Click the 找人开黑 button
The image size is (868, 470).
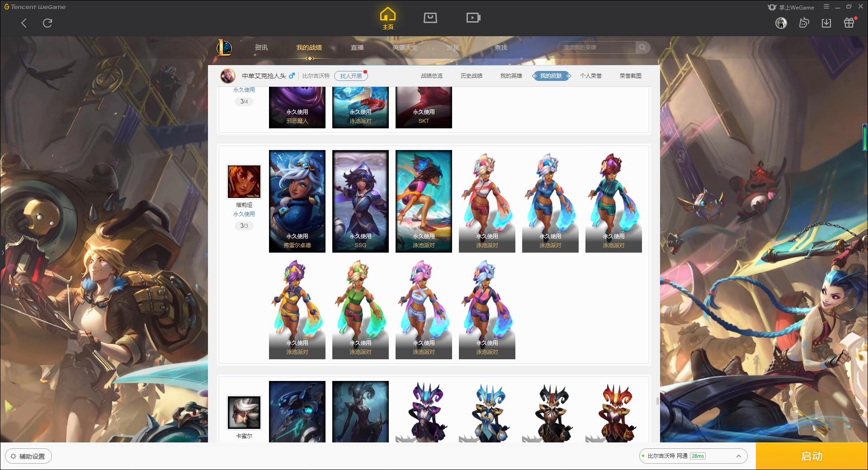click(x=351, y=76)
